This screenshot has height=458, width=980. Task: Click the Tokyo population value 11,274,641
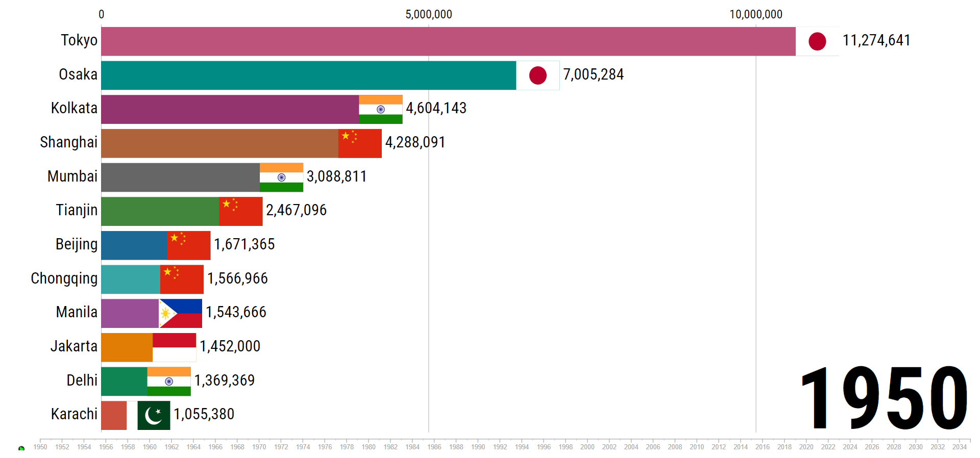pyautogui.click(x=876, y=40)
